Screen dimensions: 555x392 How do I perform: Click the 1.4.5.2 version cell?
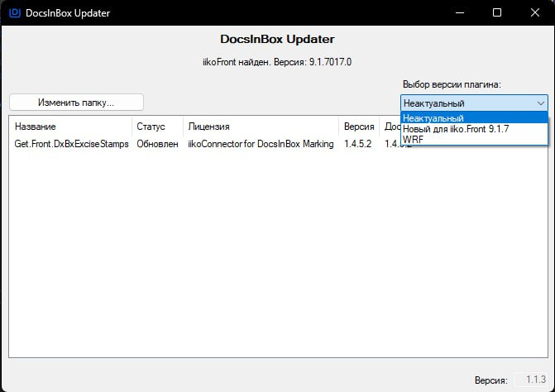coord(358,144)
